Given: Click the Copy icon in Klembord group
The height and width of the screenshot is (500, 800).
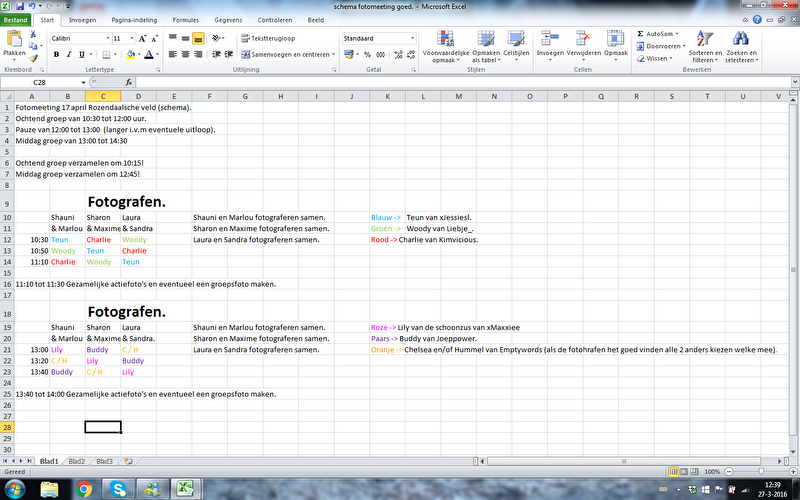Looking at the screenshot, I should pyautogui.click(x=33, y=46).
